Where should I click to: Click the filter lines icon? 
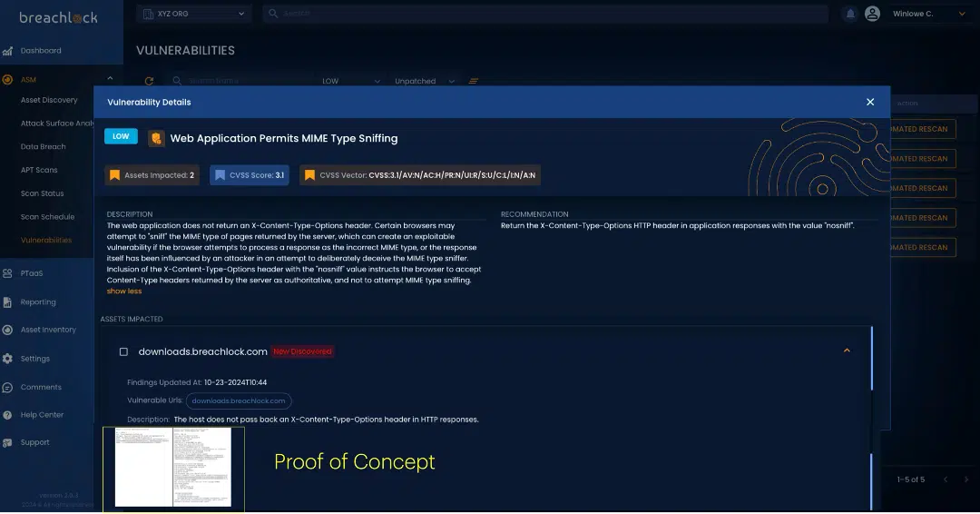(474, 82)
